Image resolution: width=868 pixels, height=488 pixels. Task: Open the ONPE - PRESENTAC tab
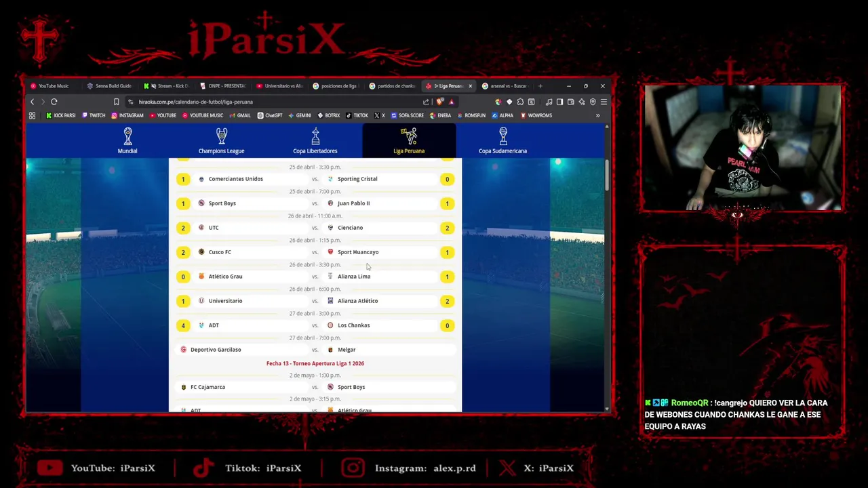click(224, 86)
